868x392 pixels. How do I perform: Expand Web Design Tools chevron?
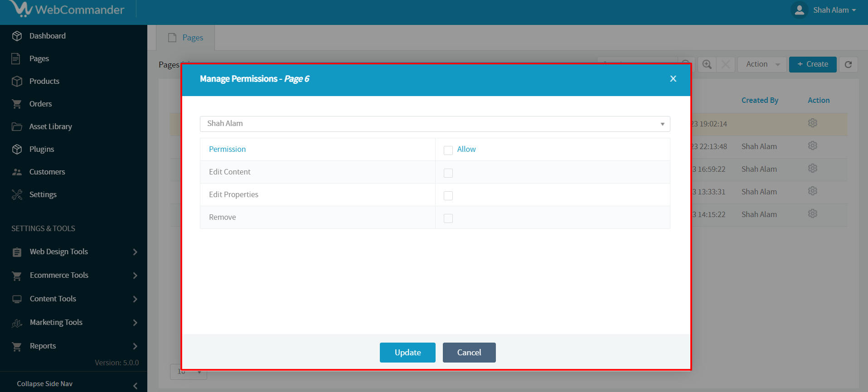tap(135, 252)
